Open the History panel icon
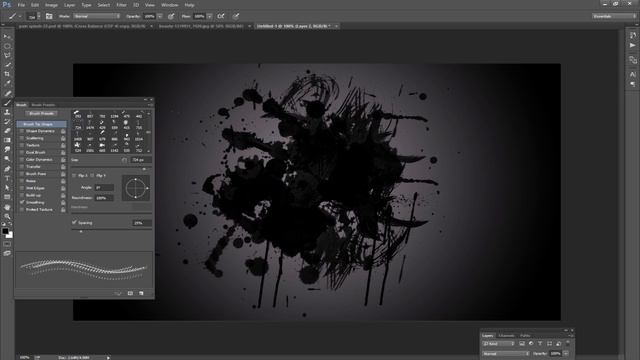 (633, 36)
